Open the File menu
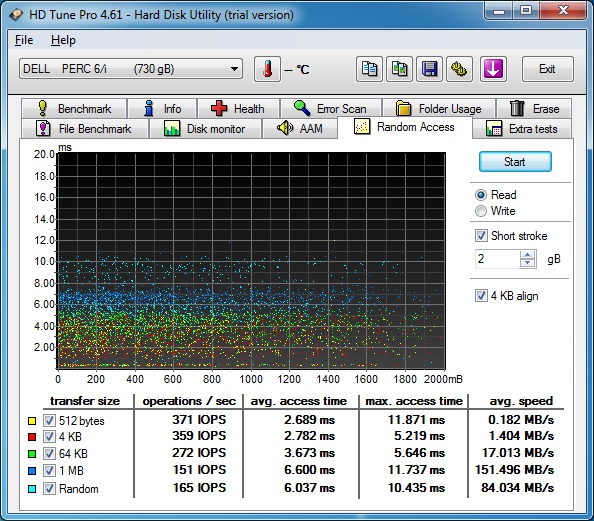594x521 pixels. click(x=24, y=40)
